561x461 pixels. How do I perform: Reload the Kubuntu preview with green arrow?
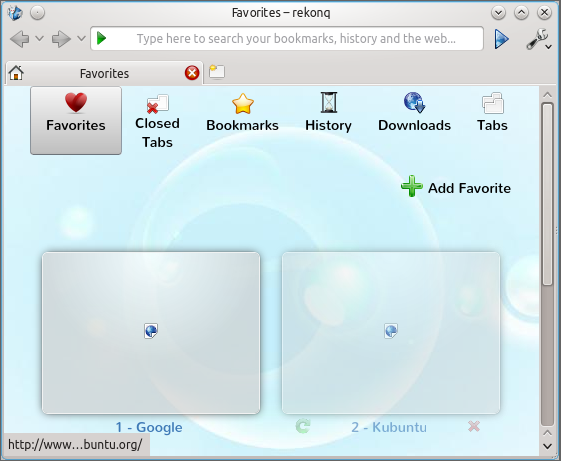(303, 426)
